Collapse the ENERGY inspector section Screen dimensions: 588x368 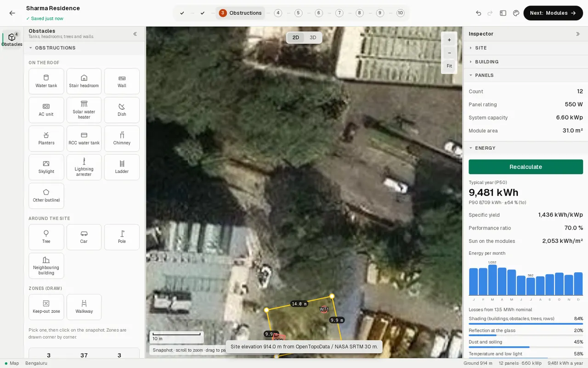click(x=526, y=148)
